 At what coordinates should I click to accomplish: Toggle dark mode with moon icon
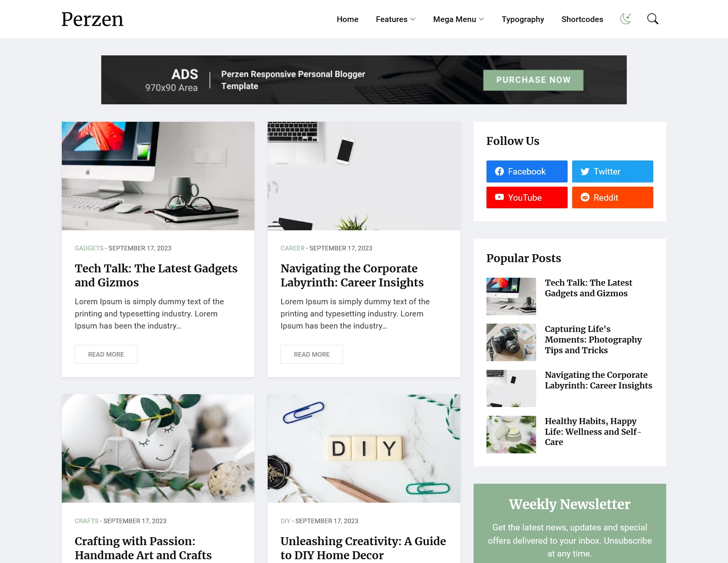[x=625, y=19]
